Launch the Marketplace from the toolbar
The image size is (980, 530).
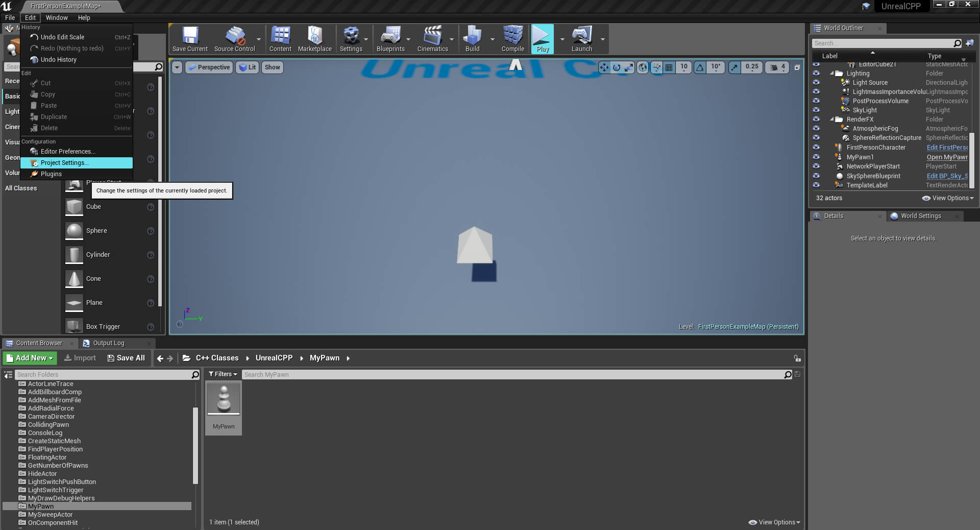[x=314, y=39]
